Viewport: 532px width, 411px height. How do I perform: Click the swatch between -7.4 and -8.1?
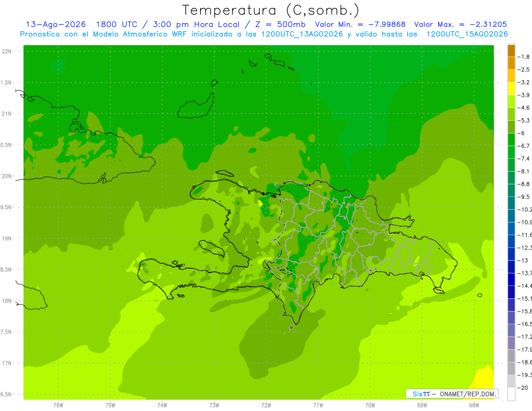[511, 165]
